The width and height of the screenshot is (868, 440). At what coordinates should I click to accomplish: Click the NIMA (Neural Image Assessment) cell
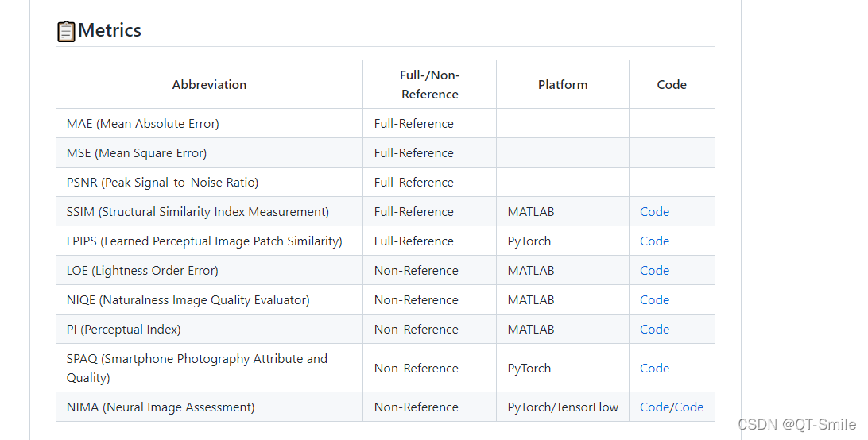pyautogui.click(x=161, y=407)
